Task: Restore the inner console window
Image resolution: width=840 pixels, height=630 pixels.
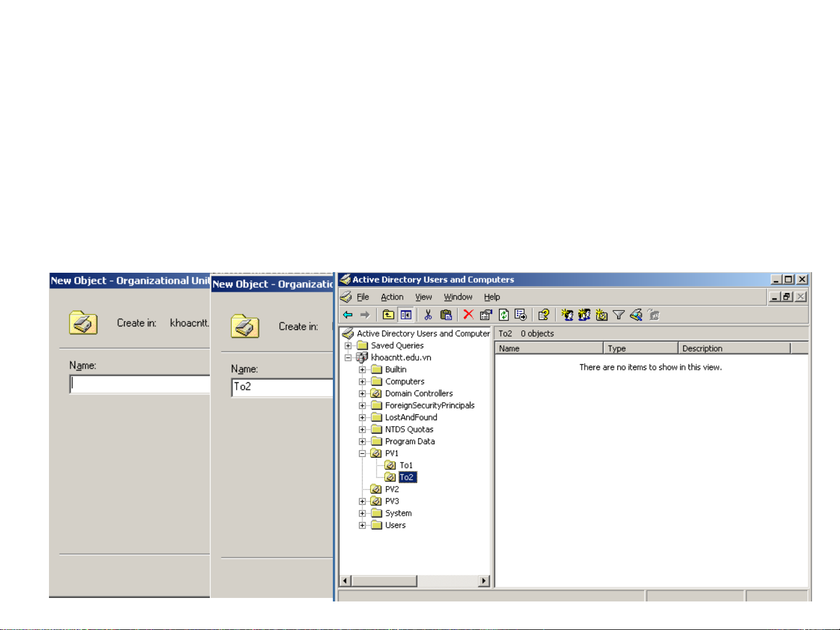Action: click(787, 297)
